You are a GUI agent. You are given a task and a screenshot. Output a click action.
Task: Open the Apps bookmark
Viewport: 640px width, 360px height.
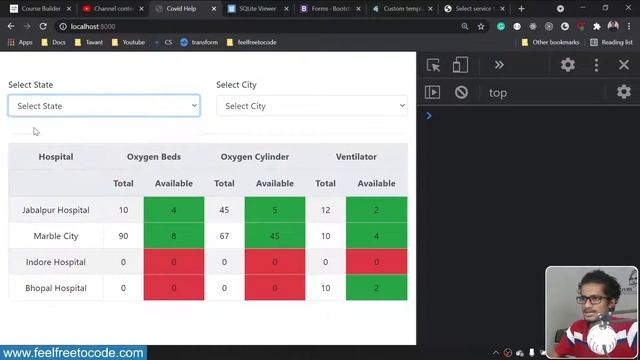click(x=20, y=42)
